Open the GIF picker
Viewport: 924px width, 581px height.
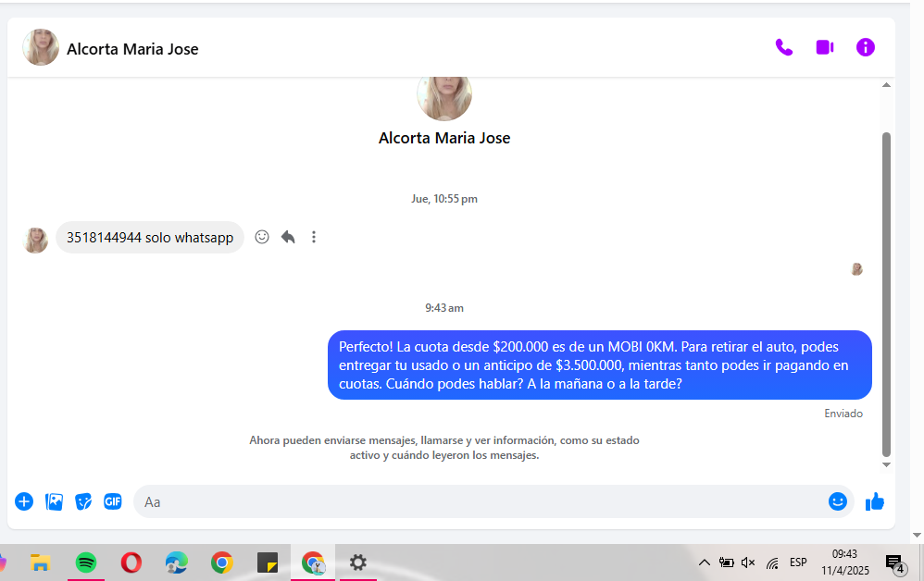pos(112,501)
